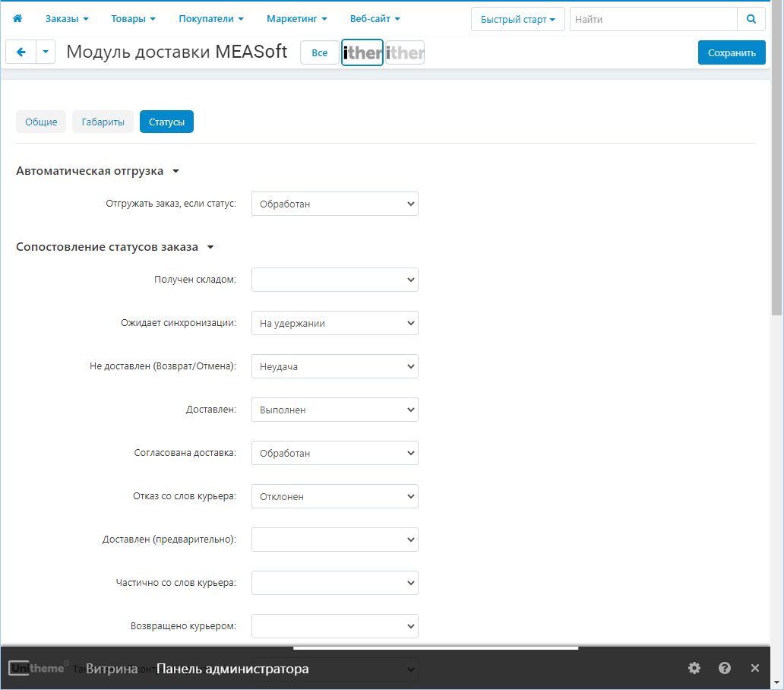Viewport: 784px width, 690px height.
Task: Open the Отгружать заказ, если статус dropdown
Action: click(x=335, y=204)
